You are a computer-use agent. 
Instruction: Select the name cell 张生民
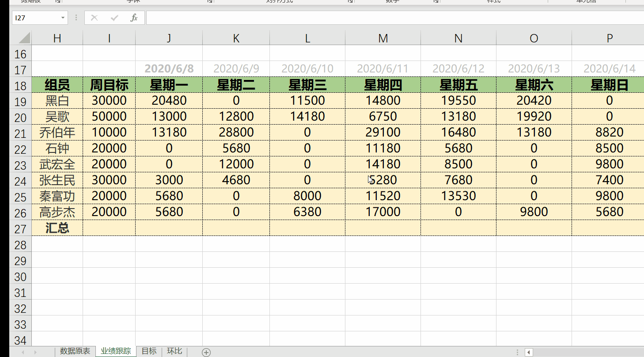pyautogui.click(x=57, y=180)
